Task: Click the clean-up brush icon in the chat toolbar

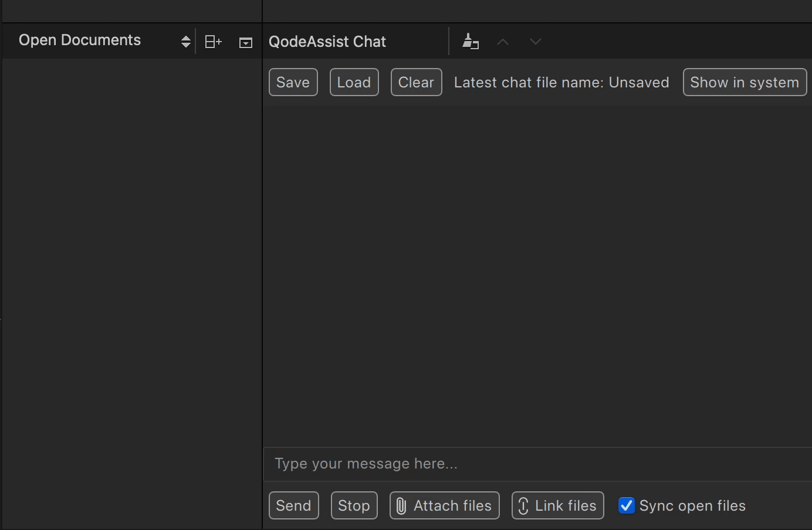Action: tap(471, 42)
